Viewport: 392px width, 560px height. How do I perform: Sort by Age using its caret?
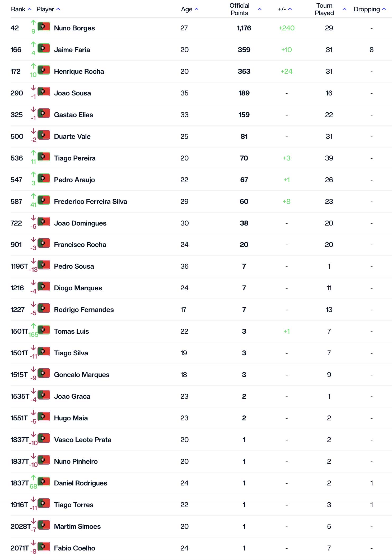pyautogui.click(x=196, y=9)
